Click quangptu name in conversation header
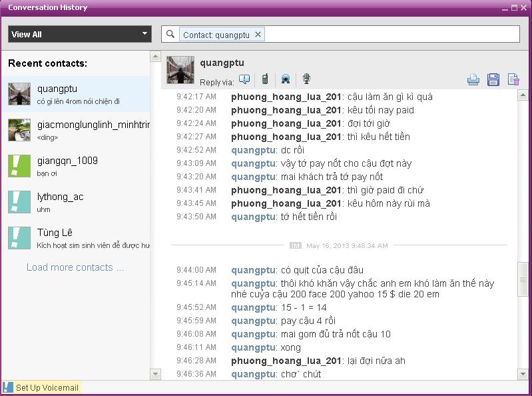The height and width of the screenshot is (396, 532). point(222,63)
